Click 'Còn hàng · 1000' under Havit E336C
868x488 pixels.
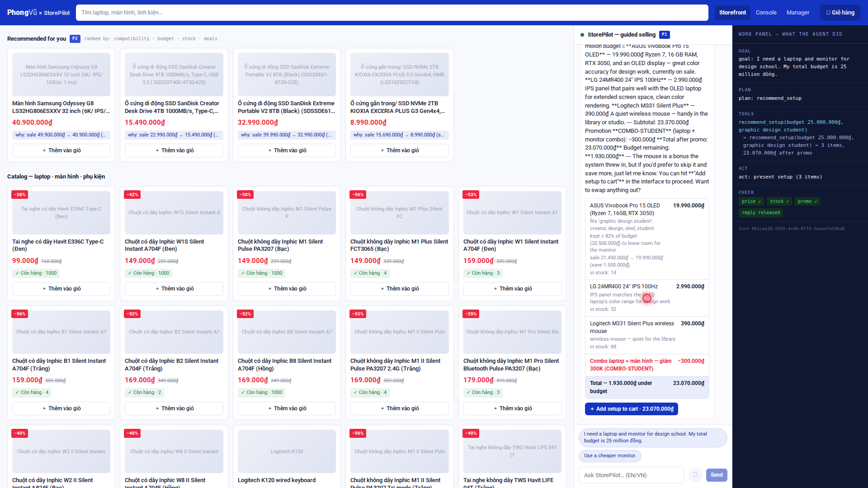[36, 273]
